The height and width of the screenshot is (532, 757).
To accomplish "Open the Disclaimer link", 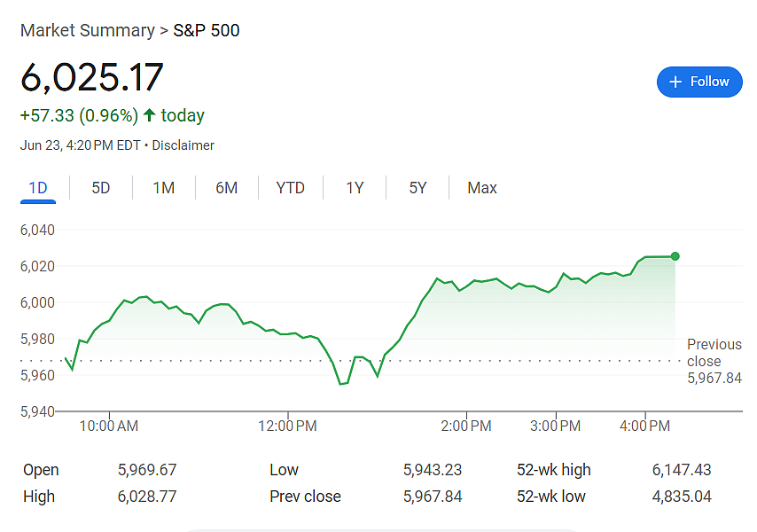I will click(183, 145).
